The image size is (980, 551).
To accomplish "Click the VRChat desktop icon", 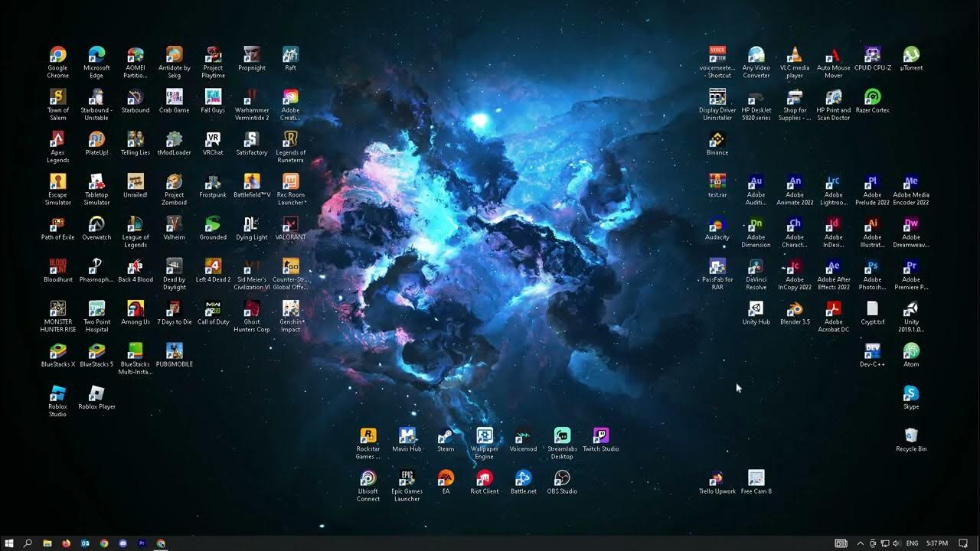I will click(213, 143).
